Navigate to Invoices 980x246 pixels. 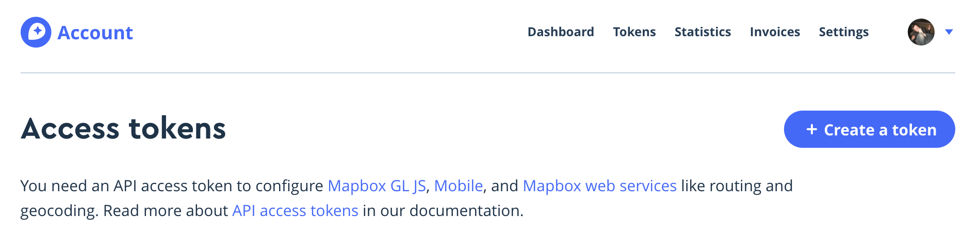pyautogui.click(x=775, y=32)
